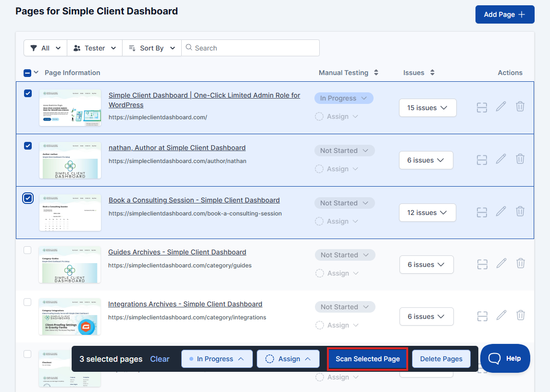Click Delete Pages button
This screenshot has width=550, height=392.
441,359
